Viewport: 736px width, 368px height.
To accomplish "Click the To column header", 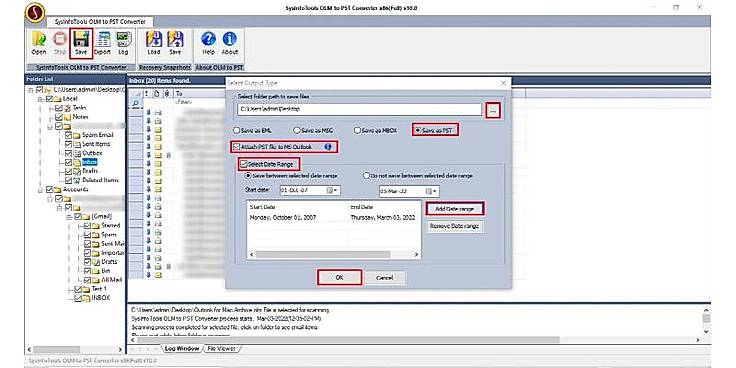I will tap(198, 94).
